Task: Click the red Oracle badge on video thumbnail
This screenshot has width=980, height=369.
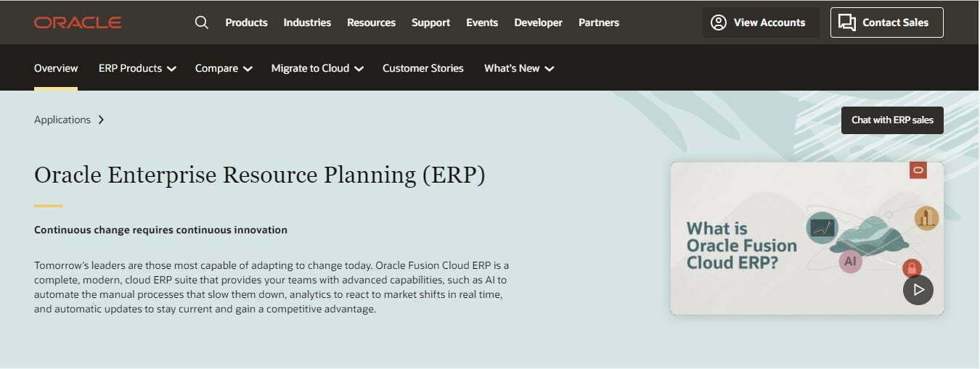Action: coord(918,170)
